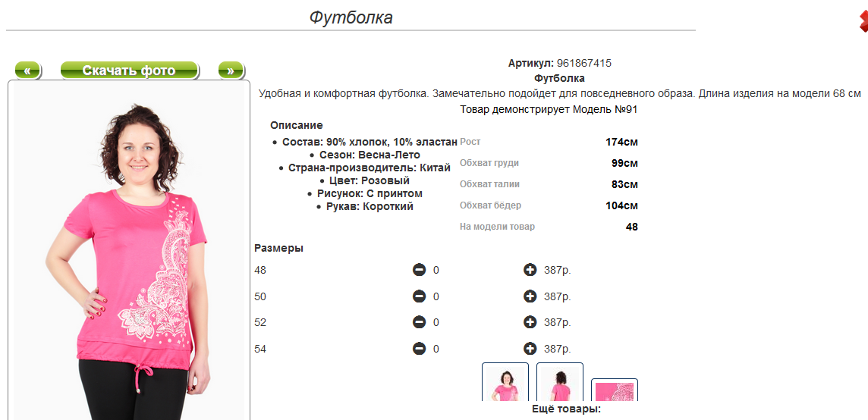
Task: Click the Сезон: Весна-Лето line
Action: coord(370,155)
